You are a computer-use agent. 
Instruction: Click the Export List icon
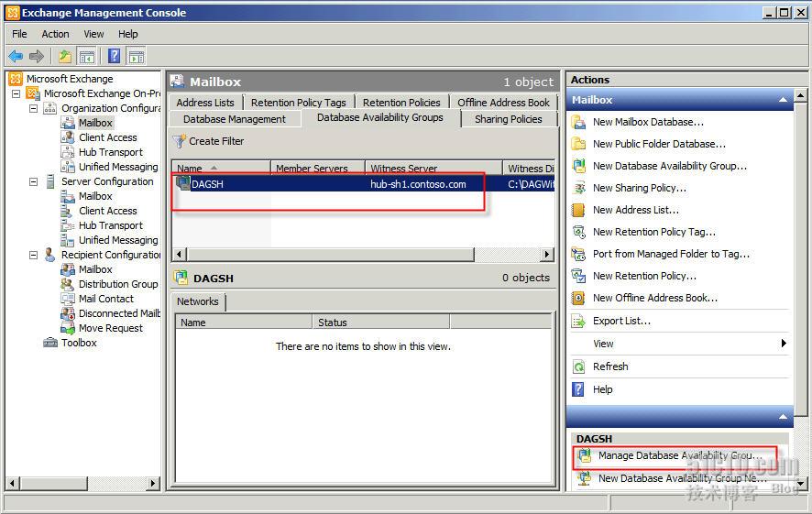pyautogui.click(x=578, y=322)
